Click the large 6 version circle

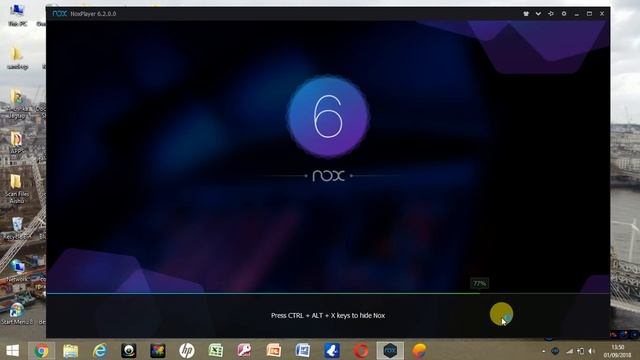point(328,117)
